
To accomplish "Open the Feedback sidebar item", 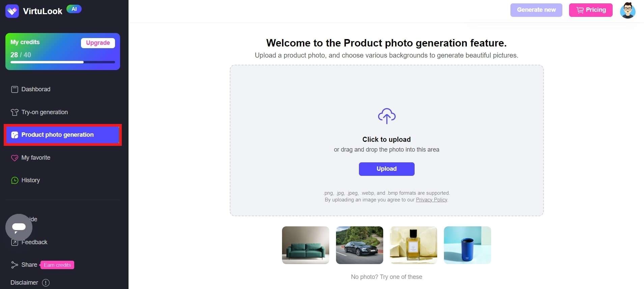I will click(34, 242).
